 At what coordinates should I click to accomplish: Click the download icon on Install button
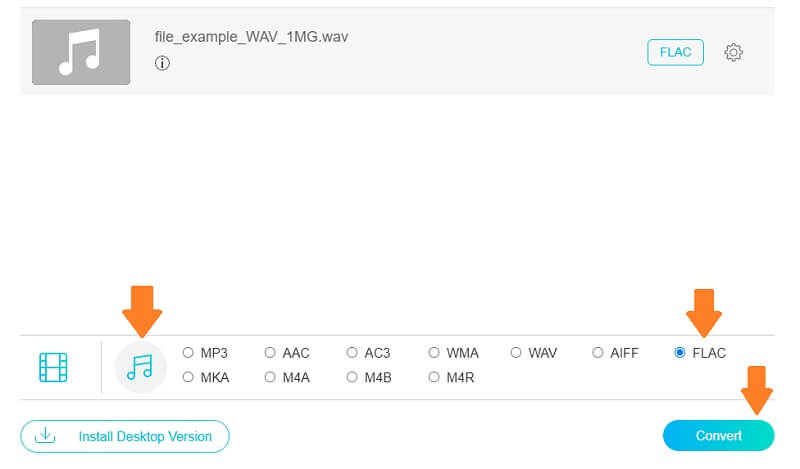(x=44, y=436)
